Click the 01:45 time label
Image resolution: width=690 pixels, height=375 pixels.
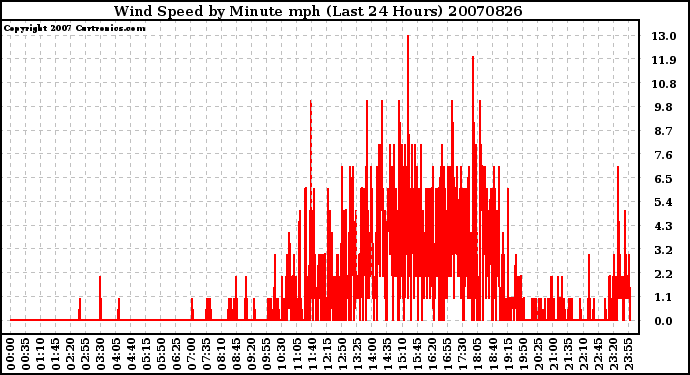(56, 355)
